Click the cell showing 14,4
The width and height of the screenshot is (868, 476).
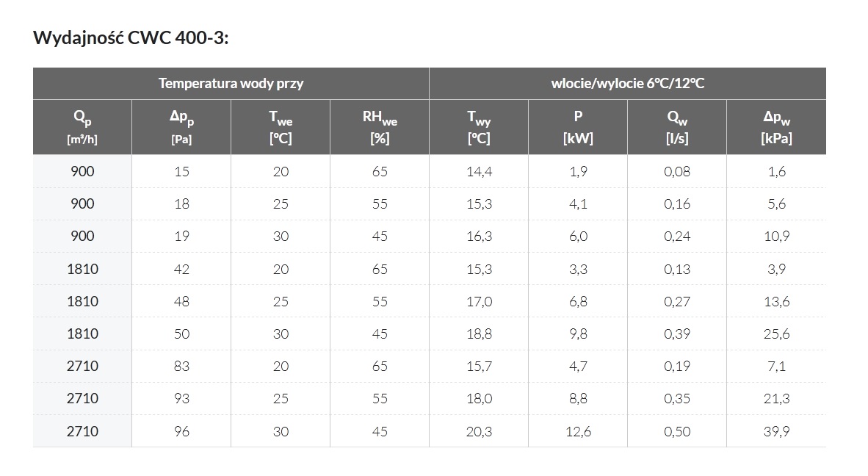point(479,171)
